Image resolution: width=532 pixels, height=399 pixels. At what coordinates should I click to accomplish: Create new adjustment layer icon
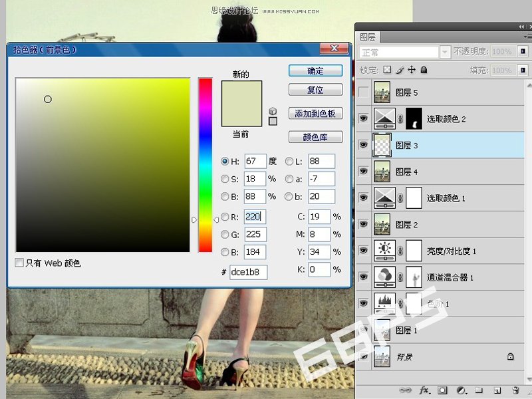pos(461,390)
